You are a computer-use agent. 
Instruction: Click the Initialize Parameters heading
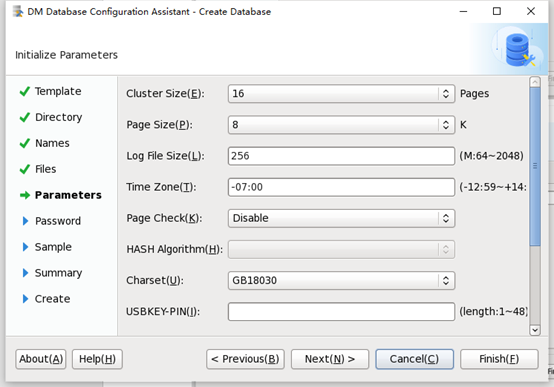coord(66,55)
